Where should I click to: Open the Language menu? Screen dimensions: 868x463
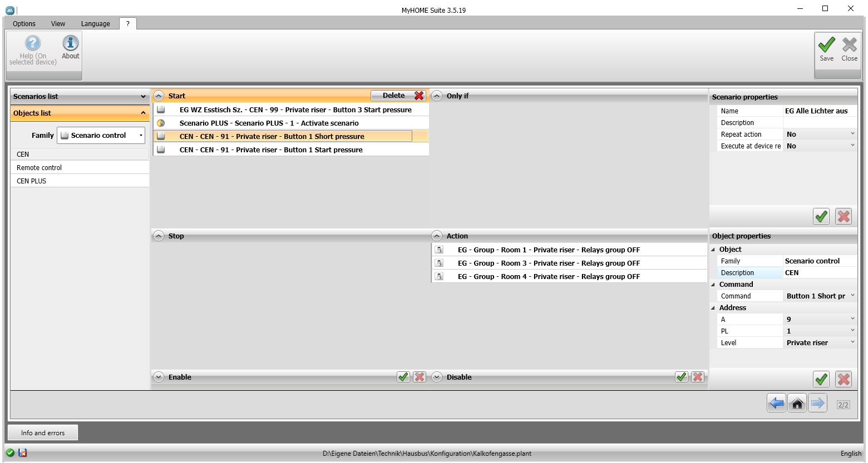tap(96, 23)
